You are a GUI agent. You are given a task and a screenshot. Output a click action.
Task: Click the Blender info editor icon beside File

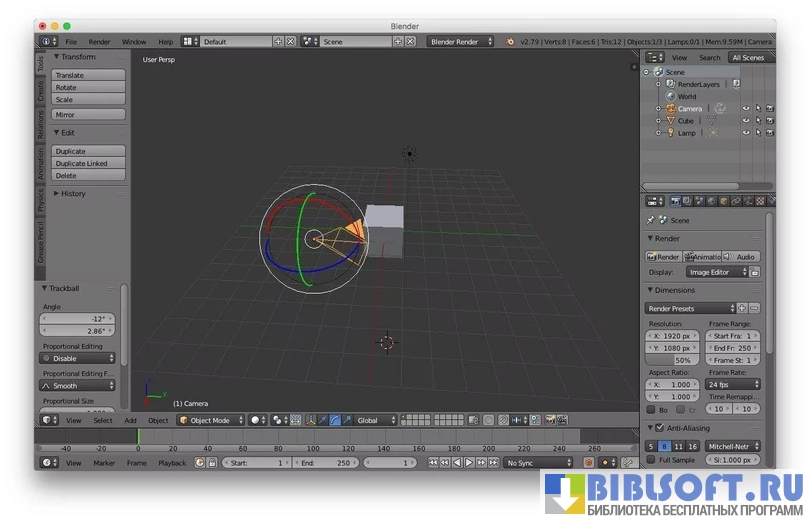[x=47, y=42]
